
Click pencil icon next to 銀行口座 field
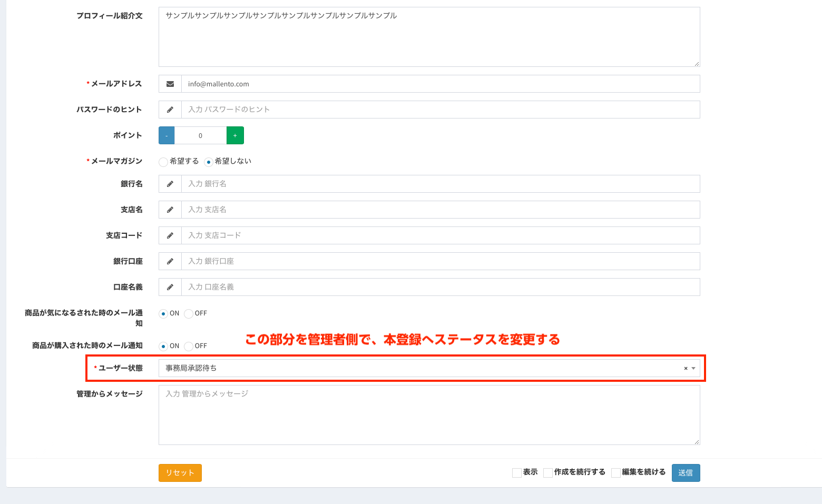click(170, 261)
